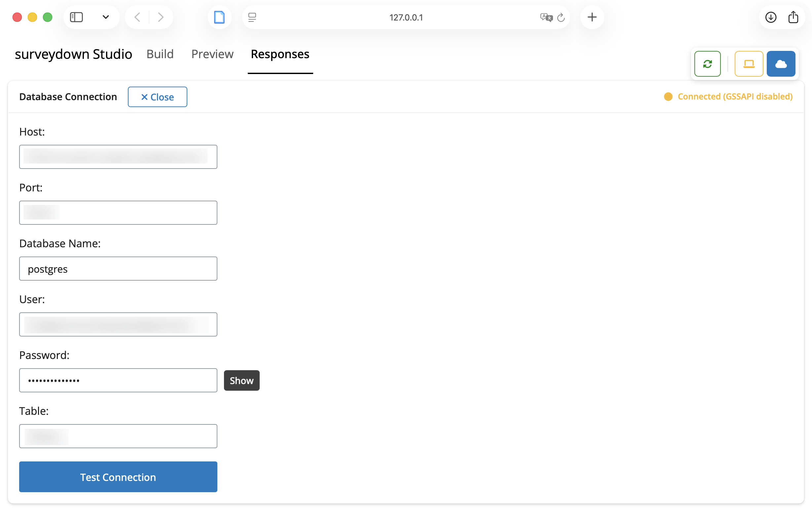Toggle the Safari sidebar icon
Viewport: 812px width, 513px height.
76,17
